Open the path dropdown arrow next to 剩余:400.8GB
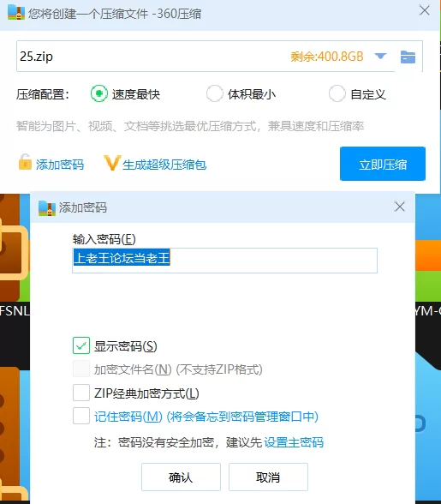Screen dimensions: 441x504 click(380, 57)
